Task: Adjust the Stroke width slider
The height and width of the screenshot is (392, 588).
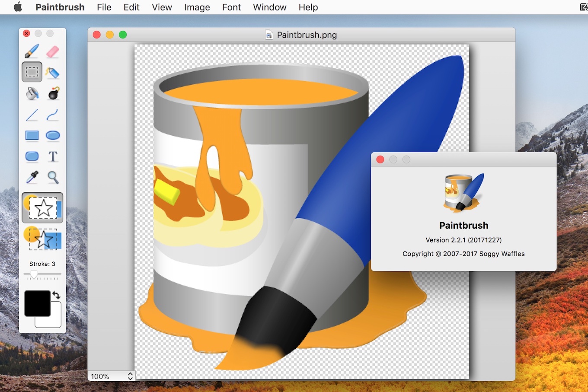Action: pos(42,274)
